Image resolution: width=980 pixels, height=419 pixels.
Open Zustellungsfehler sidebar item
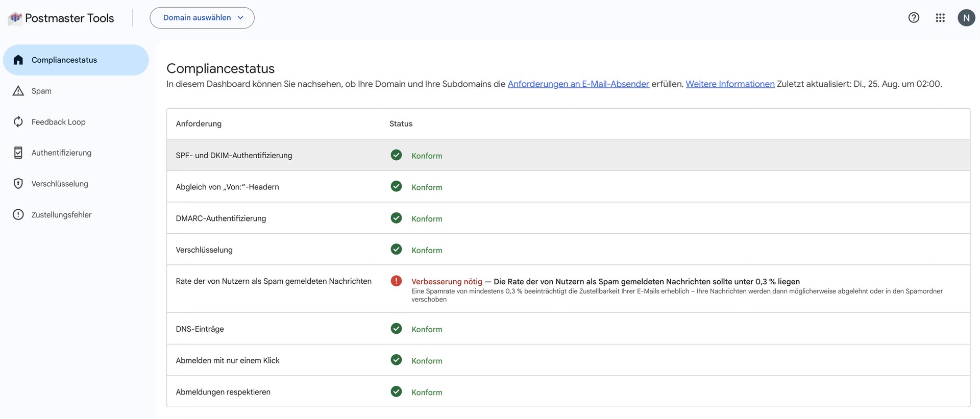[76, 215]
